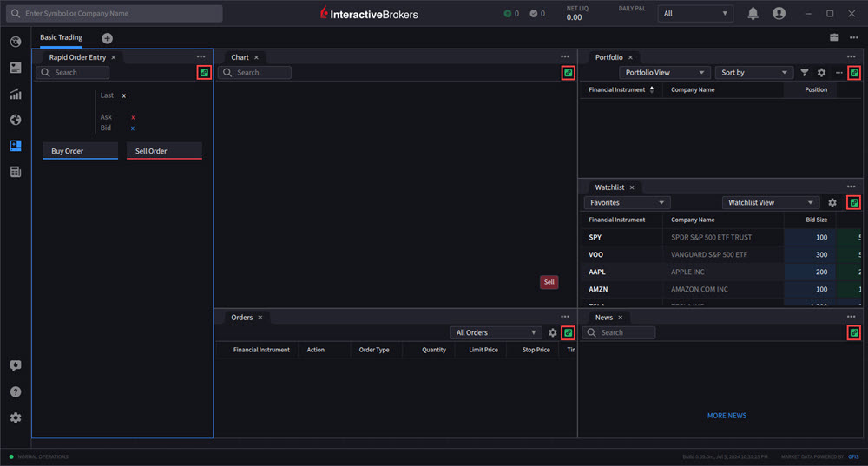
Task: Open Portfolio panel gear settings
Action: coord(821,73)
